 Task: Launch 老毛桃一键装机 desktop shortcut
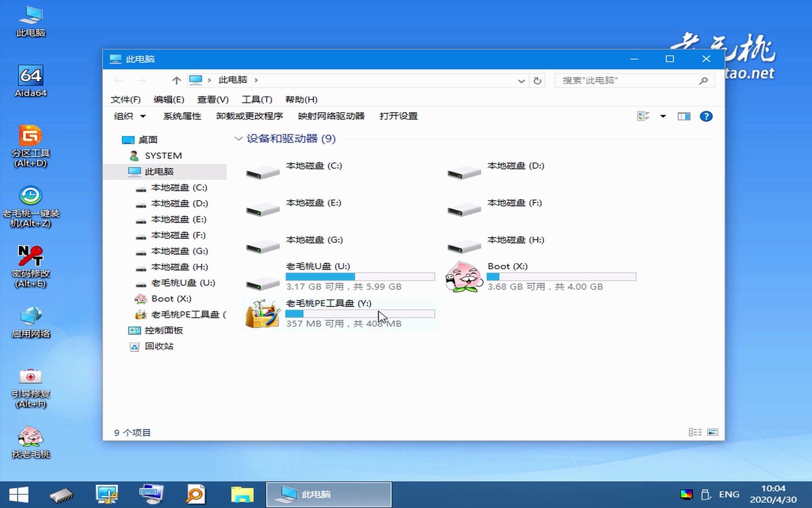pyautogui.click(x=30, y=207)
